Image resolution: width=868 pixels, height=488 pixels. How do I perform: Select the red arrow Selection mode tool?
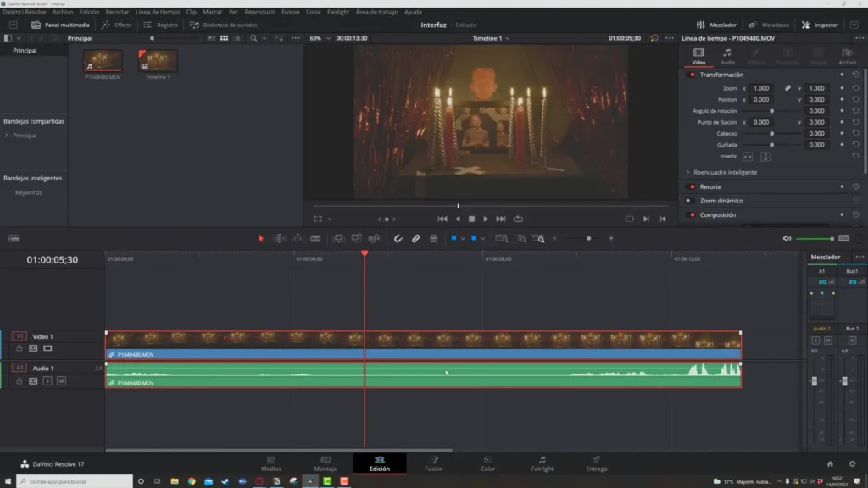click(261, 239)
